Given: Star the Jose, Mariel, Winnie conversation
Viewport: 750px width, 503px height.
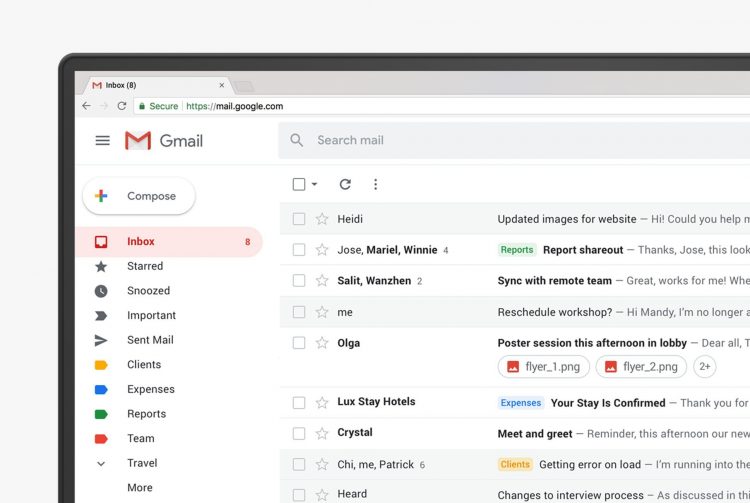Looking at the screenshot, I should click(x=322, y=250).
